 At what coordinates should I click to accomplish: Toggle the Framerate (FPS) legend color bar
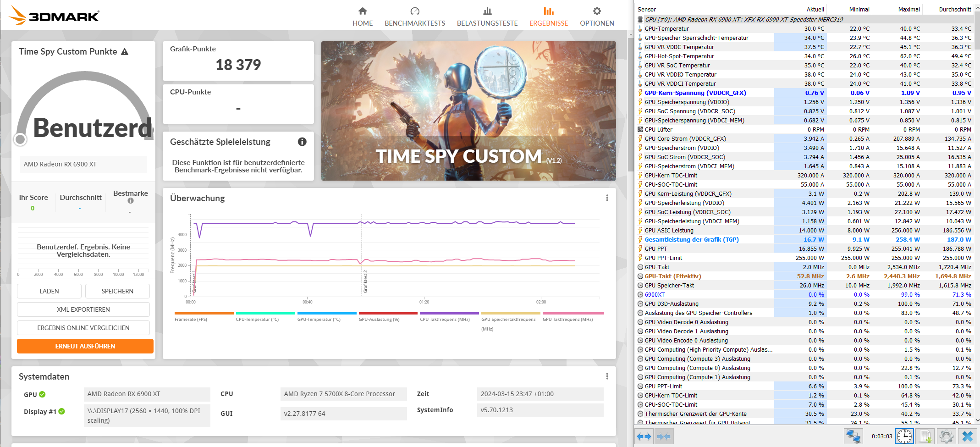pos(204,314)
